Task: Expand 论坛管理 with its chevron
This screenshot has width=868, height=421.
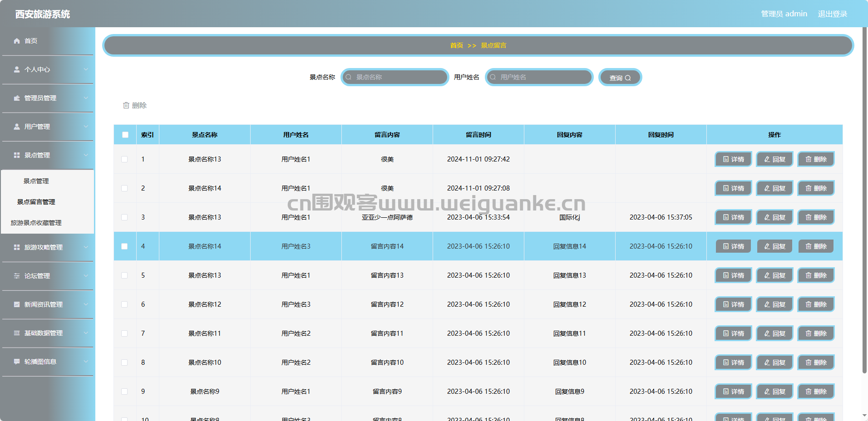Action: coord(86,276)
